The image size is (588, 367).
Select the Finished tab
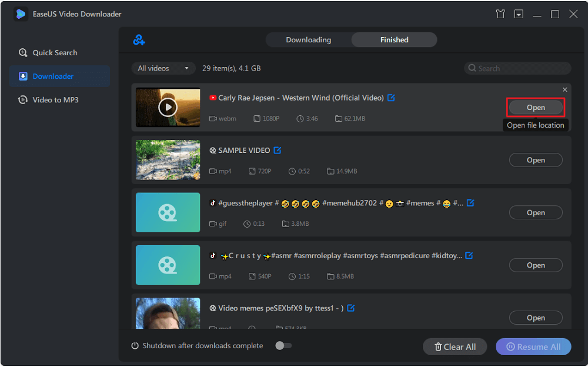click(394, 40)
